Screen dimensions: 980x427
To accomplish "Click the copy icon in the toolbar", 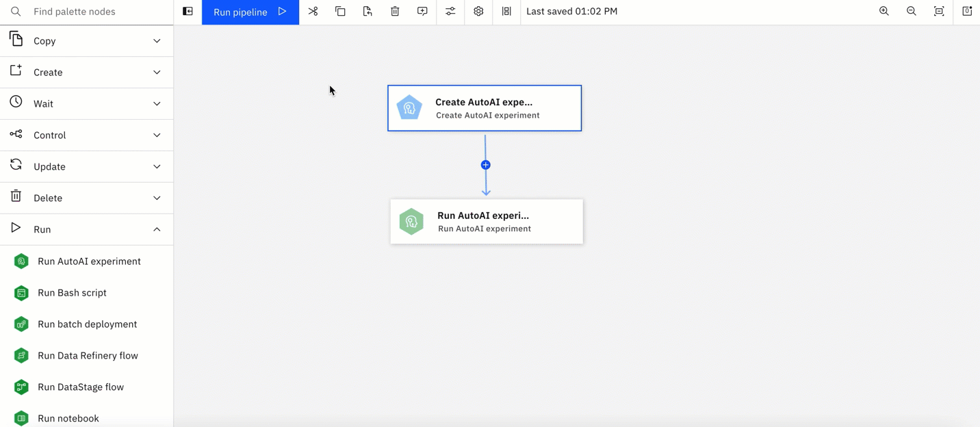I will click(x=340, y=12).
